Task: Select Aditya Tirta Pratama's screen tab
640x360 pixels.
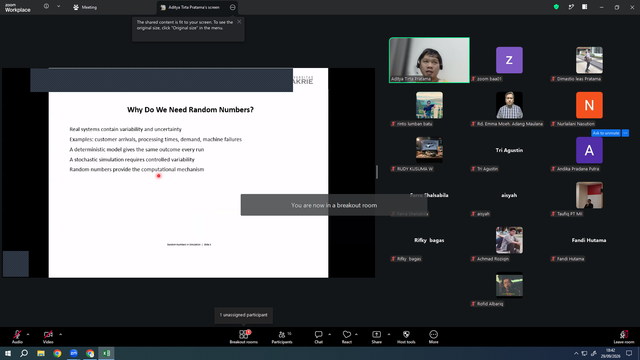Action: click(x=193, y=7)
